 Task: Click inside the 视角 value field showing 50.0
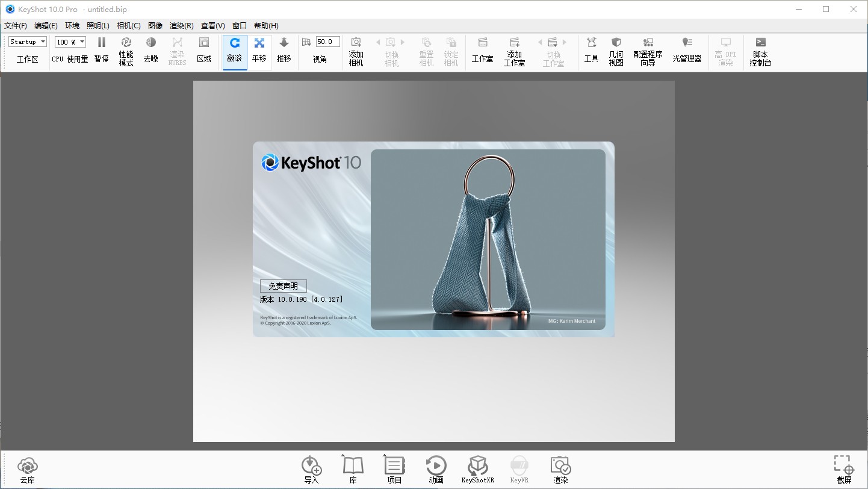pos(327,42)
